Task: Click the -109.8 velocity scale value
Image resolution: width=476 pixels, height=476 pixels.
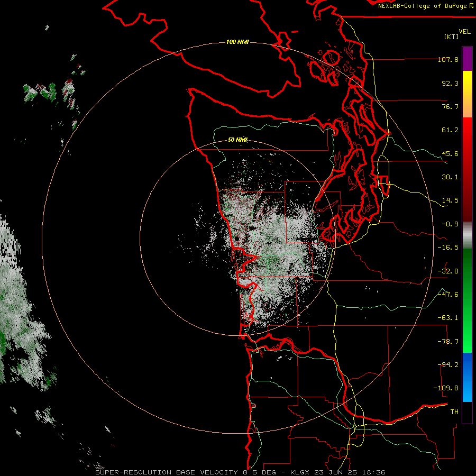Action: click(x=446, y=388)
